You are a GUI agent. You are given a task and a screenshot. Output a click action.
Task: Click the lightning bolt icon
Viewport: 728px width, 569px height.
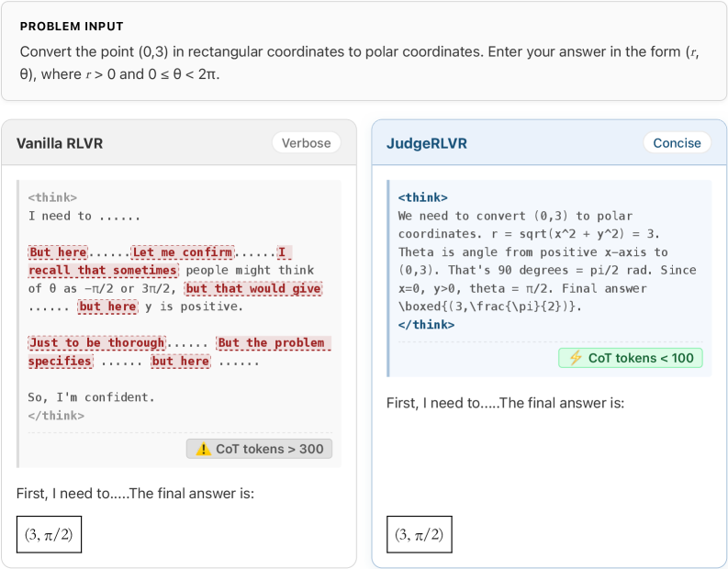576,358
